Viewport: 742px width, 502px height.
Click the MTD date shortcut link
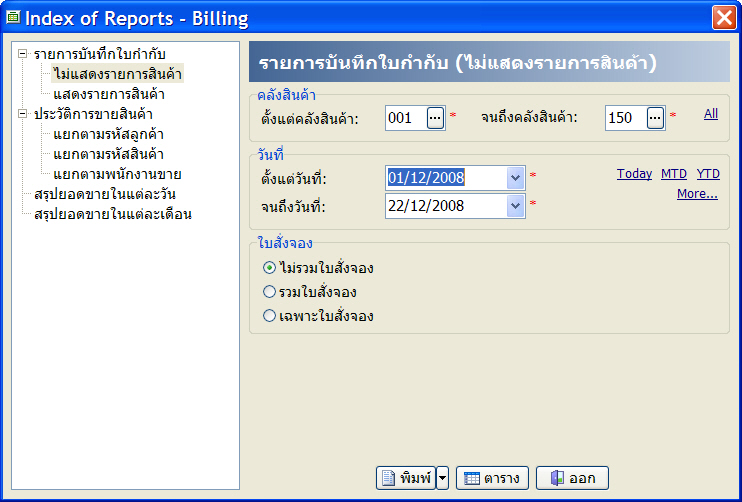(673, 174)
